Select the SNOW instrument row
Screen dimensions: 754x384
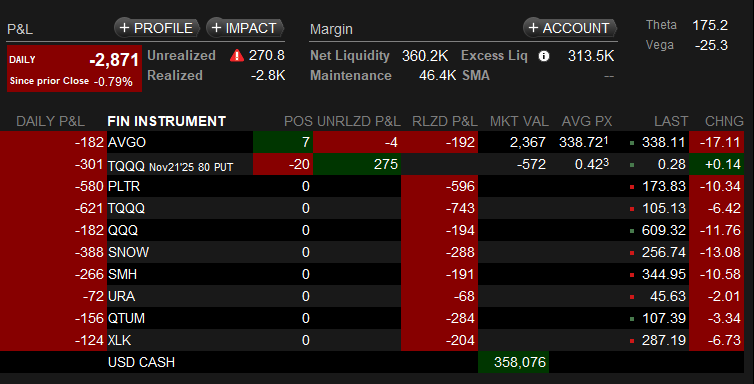pyautogui.click(x=372, y=252)
